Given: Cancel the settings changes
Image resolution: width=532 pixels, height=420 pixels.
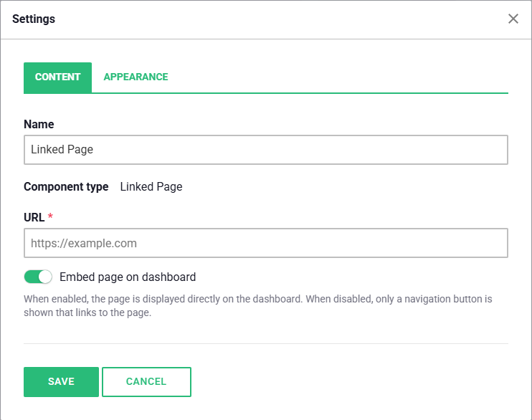Looking at the screenshot, I should 146,382.
